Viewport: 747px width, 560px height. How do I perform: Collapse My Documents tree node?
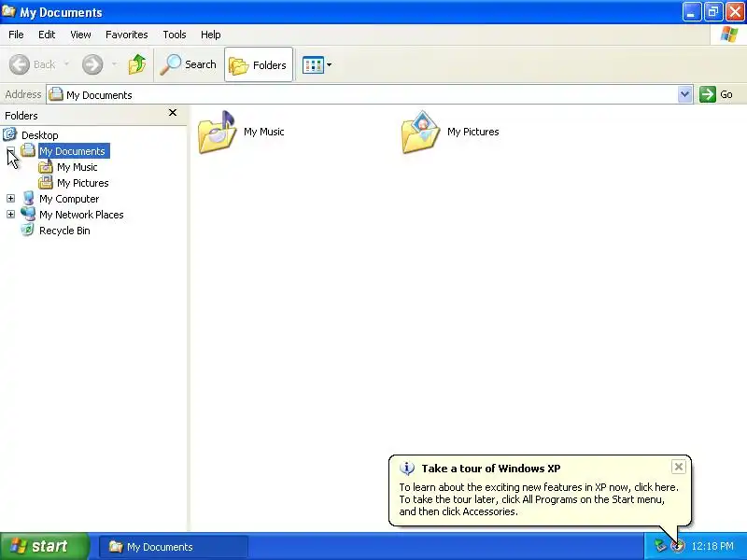[x=10, y=151]
